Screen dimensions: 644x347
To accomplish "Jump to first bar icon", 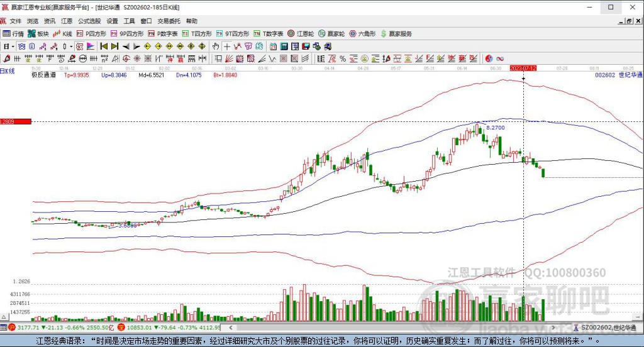I will coord(104,47).
